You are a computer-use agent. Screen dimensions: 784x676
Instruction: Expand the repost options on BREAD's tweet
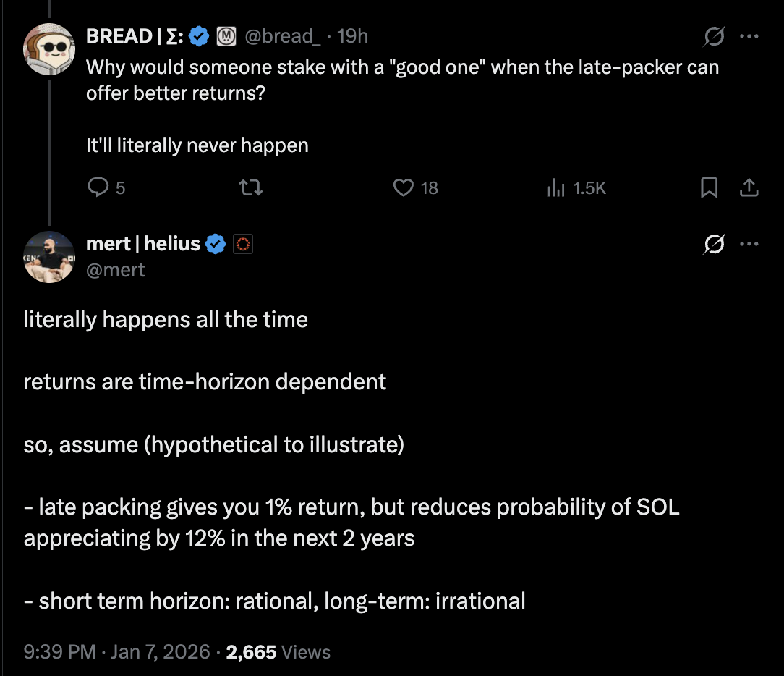[x=251, y=187]
